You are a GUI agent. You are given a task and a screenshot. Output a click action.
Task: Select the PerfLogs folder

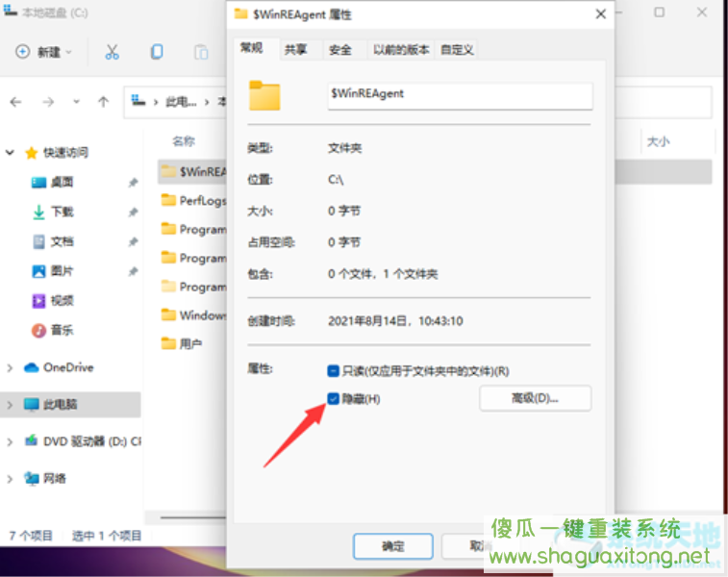pyautogui.click(x=193, y=201)
